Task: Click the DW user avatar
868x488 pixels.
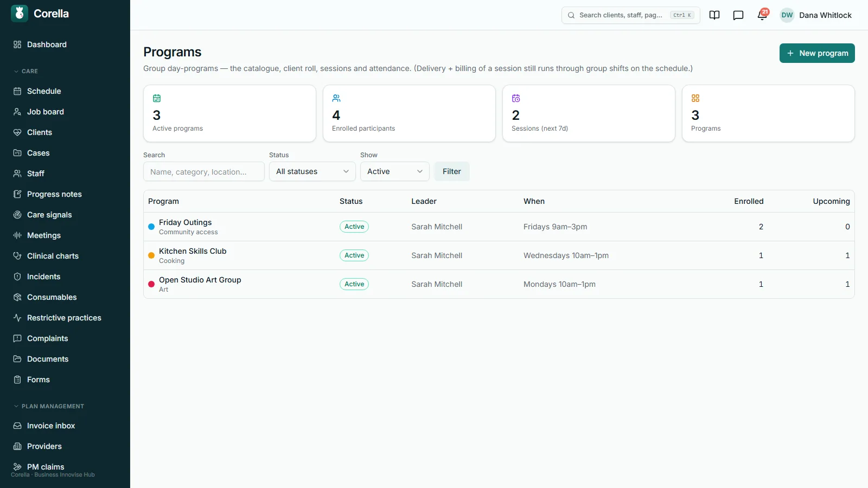Action: [x=787, y=15]
